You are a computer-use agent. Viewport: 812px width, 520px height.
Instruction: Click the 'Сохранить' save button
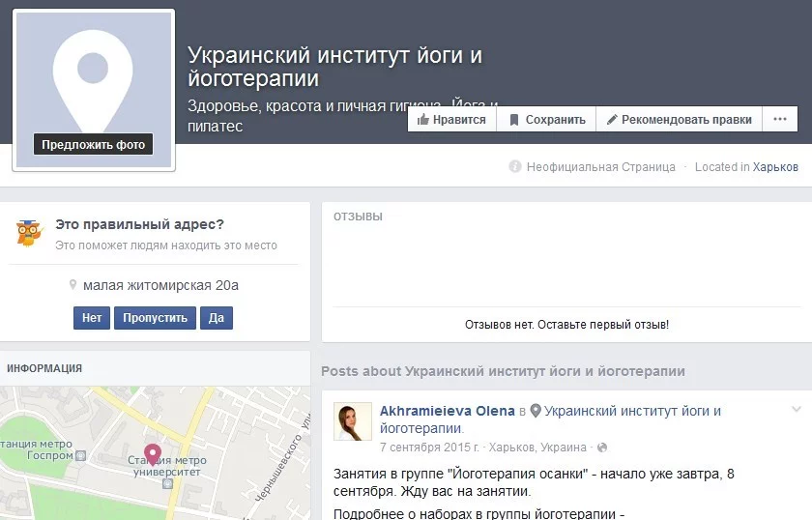pyautogui.click(x=547, y=120)
